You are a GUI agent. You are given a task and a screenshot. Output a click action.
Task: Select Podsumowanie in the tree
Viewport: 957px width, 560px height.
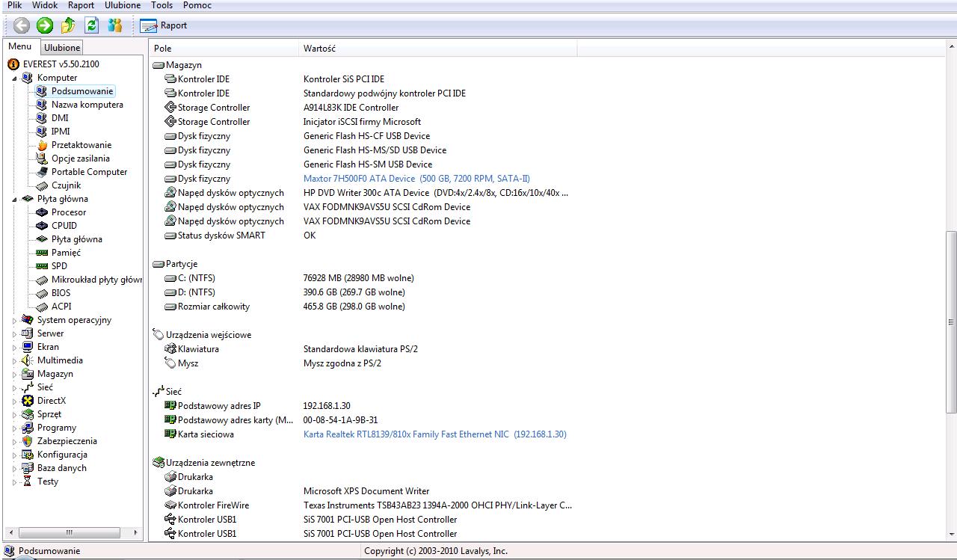[82, 91]
